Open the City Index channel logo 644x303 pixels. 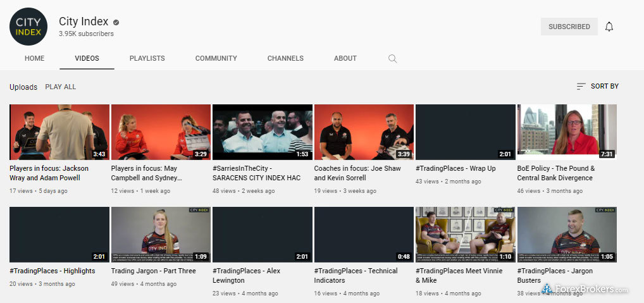tap(28, 27)
